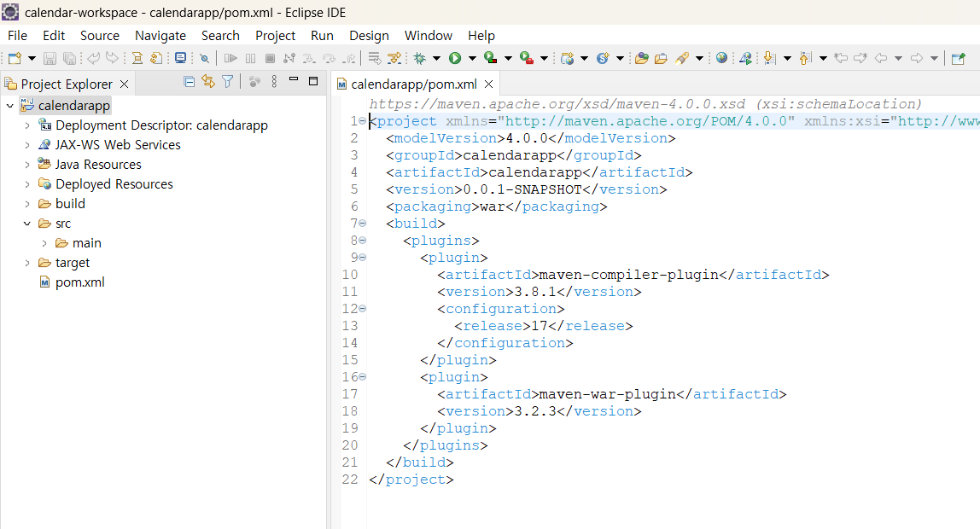Select the calendarapp/pom.xml editor tab

[414, 84]
